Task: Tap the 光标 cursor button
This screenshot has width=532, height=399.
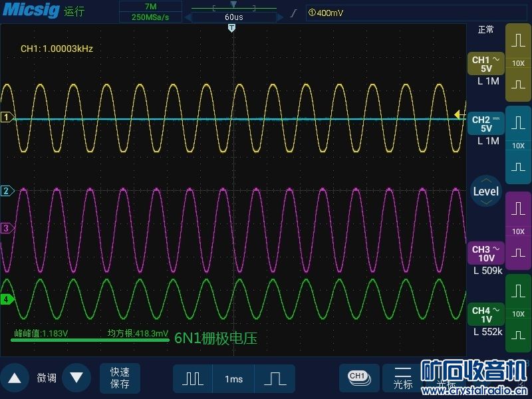Action: [x=403, y=378]
